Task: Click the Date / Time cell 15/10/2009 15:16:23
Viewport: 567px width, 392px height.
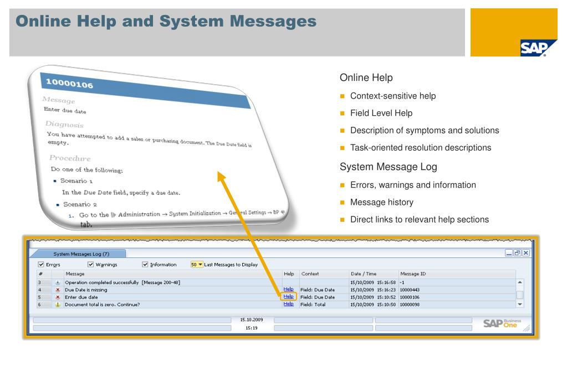Action: (x=373, y=290)
